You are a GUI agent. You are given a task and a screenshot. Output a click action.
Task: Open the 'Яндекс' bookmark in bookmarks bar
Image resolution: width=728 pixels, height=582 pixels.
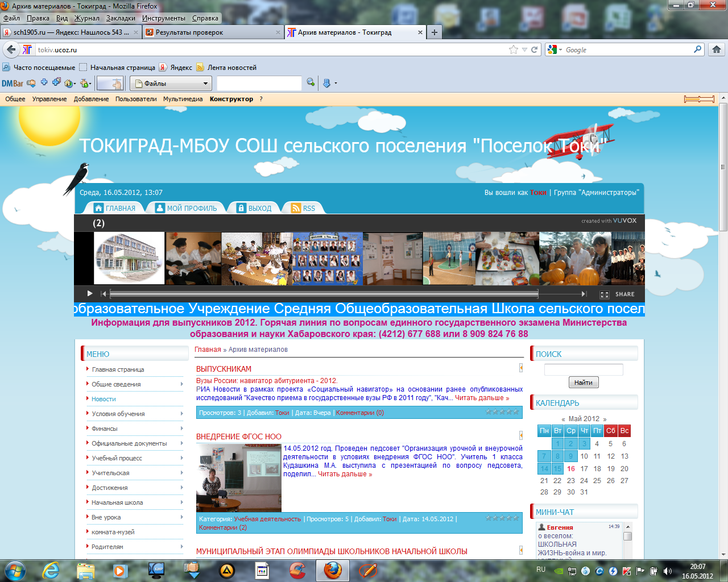pos(176,67)
